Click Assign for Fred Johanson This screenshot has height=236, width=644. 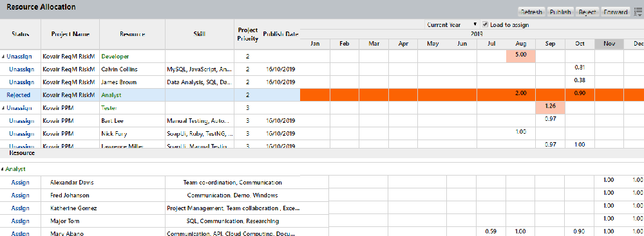21,195
